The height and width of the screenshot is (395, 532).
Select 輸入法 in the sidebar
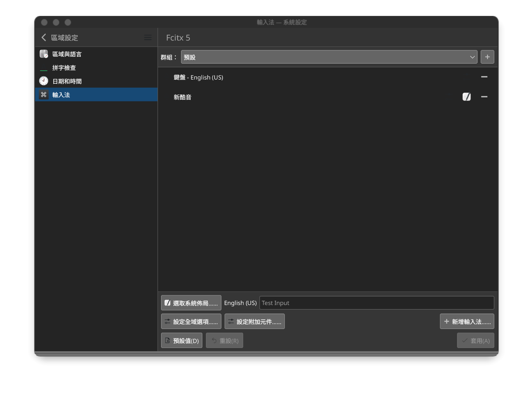(96, 94)
